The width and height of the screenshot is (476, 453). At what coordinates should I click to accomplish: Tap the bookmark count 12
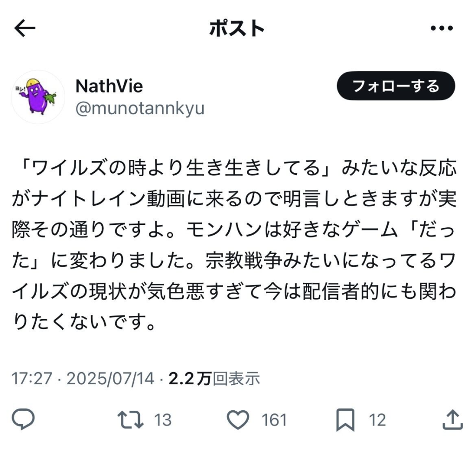[x=377, y=420]
